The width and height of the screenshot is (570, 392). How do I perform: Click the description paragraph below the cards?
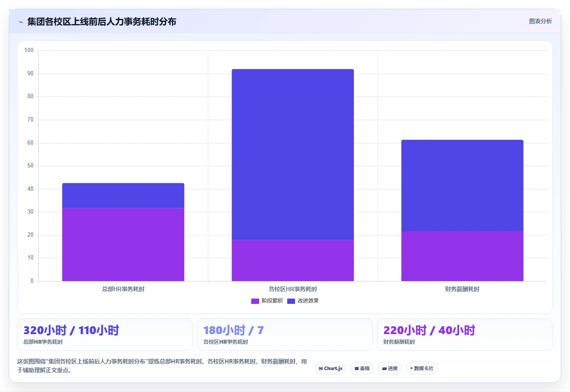tap(162, 366)
